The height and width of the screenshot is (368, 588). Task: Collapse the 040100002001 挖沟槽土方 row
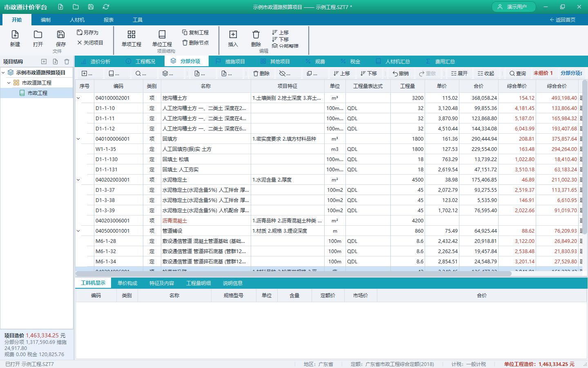tap(78, 98)
